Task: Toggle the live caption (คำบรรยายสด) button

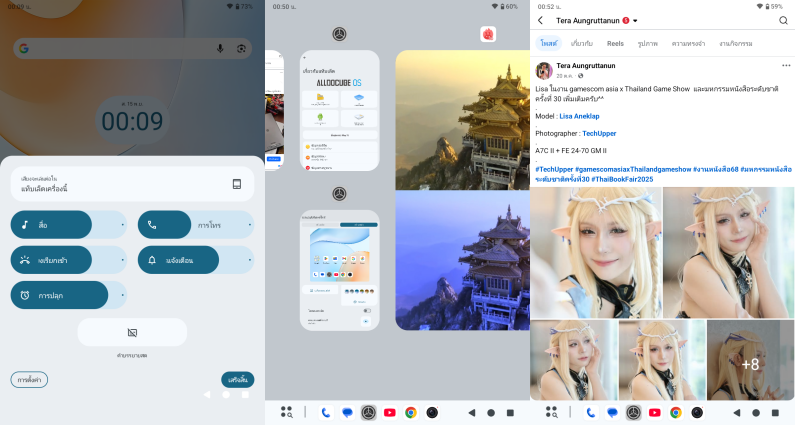Action: pyautogui.click(x=132, y=332)
